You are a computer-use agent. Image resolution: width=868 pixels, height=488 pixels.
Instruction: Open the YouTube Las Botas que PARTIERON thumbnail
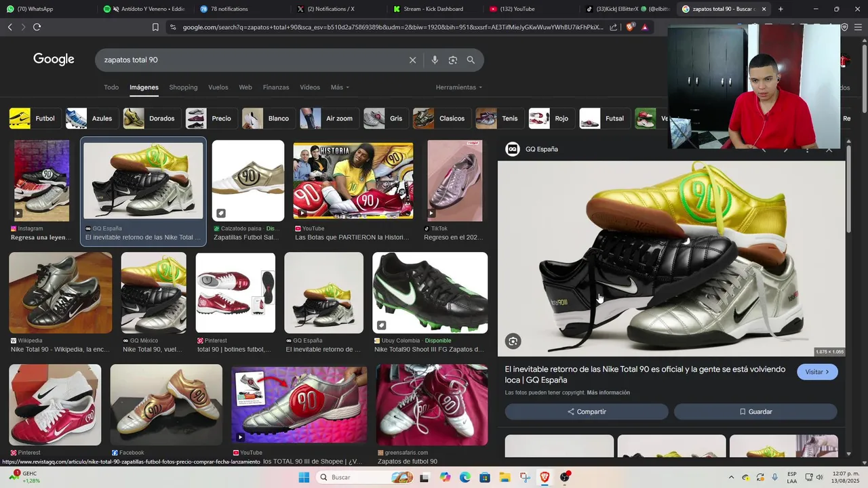pos(353,181)
